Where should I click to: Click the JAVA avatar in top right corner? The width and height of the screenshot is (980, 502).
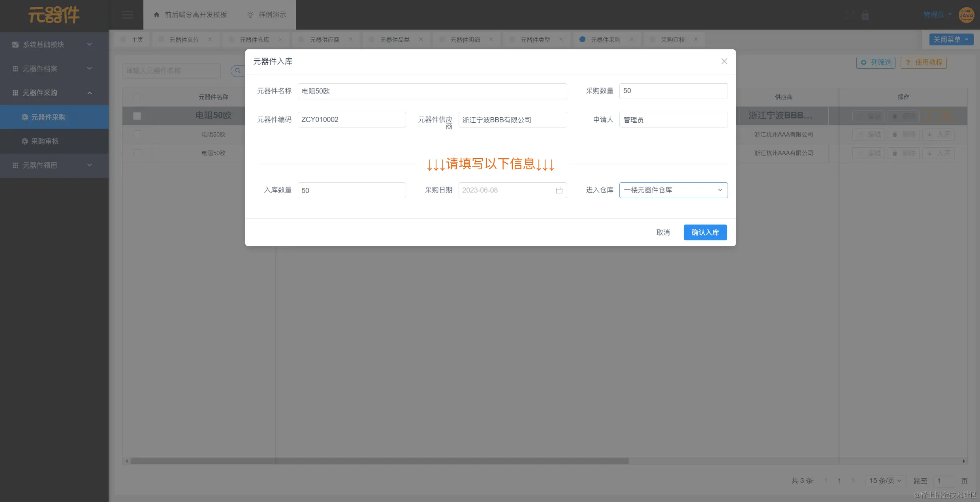967,15
